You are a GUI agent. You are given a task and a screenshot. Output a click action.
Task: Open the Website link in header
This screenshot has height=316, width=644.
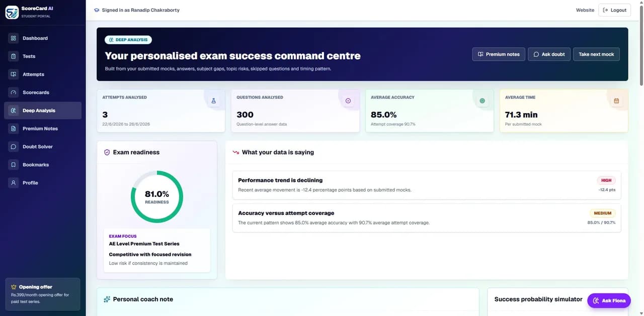585,10
